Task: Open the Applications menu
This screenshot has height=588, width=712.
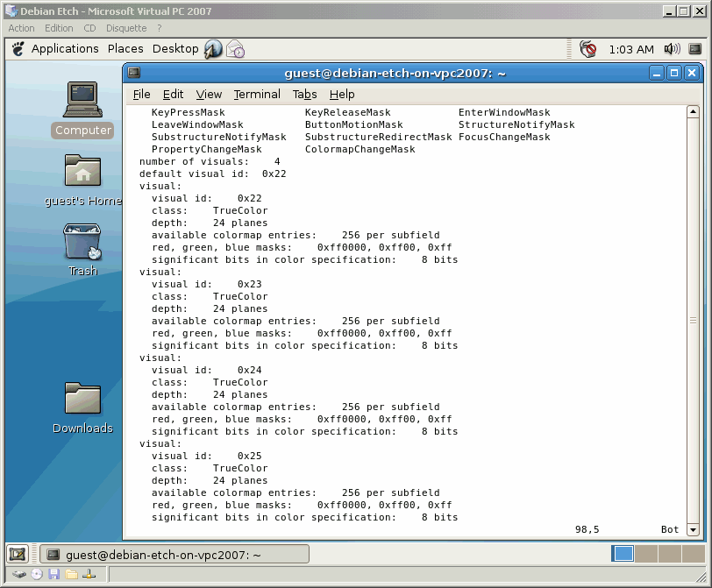Action: [x=64, y=49]
